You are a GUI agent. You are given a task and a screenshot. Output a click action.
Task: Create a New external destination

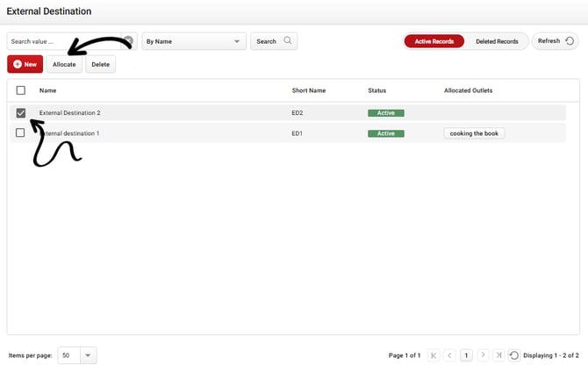coord(25,64)
